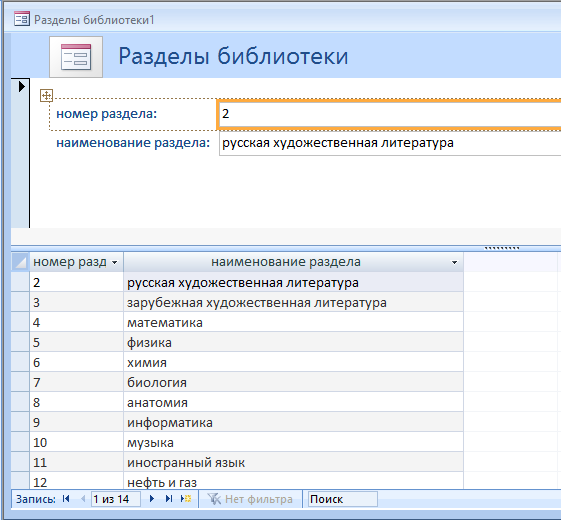Click the номер раздела label
Screen dimensions: 561x520
107,114
